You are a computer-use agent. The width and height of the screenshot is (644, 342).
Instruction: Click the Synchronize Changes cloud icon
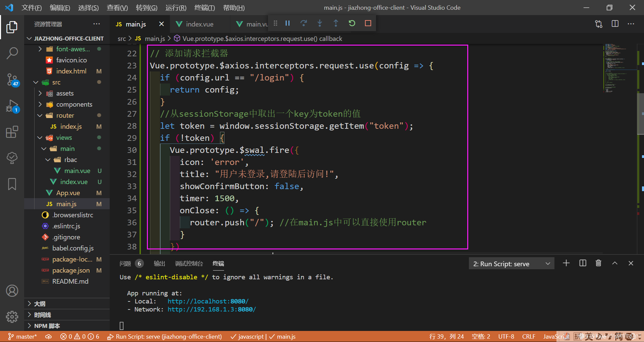49,336
